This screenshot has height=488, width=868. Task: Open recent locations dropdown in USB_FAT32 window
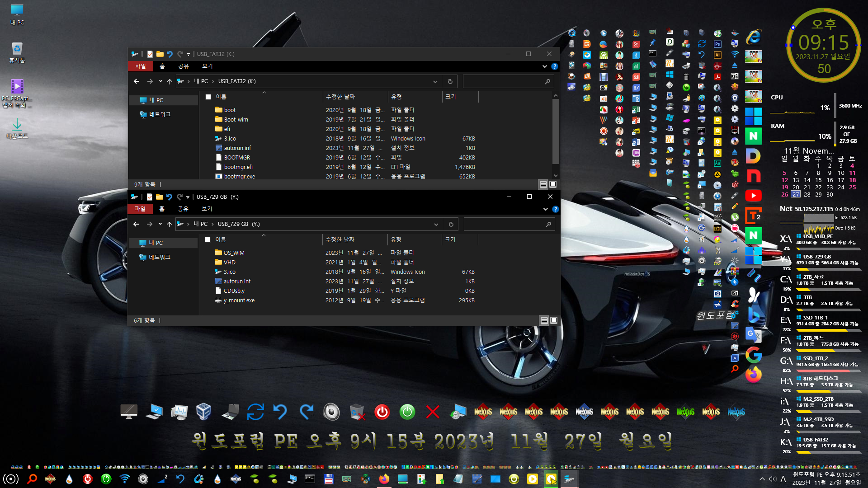pos(160,81)
